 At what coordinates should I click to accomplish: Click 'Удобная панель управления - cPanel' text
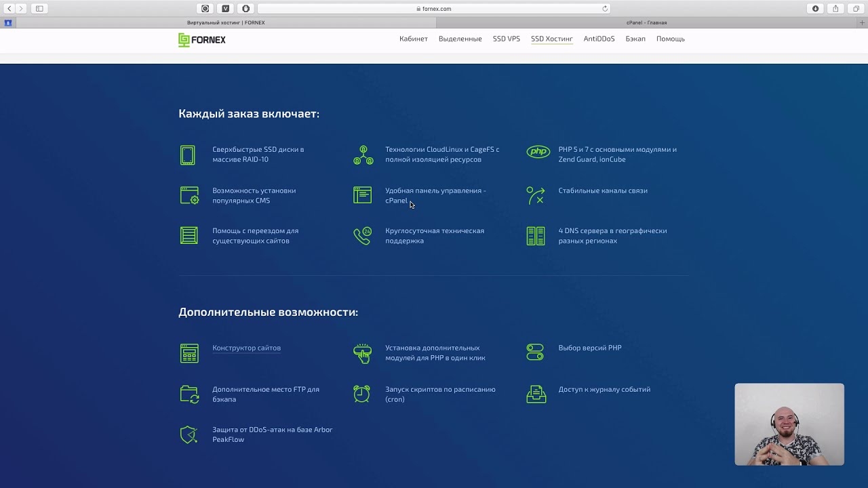(435, 195)
